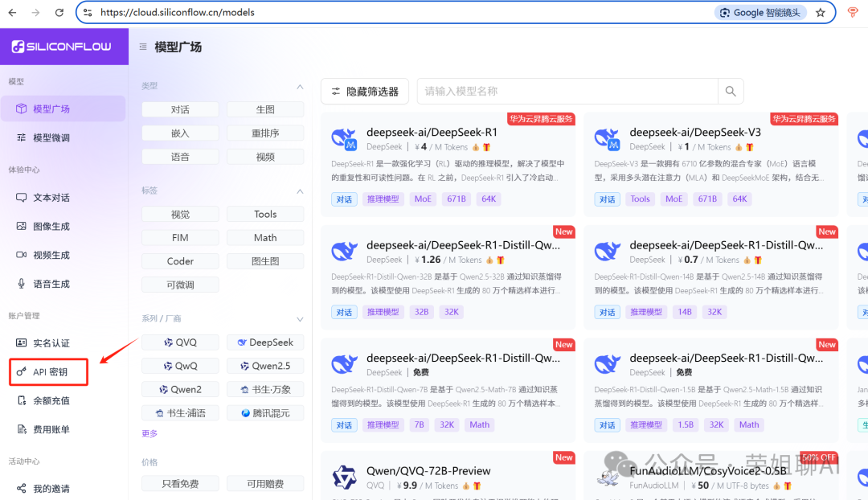Filter by QwQ series
Screen dimensions: 868x500
[x=181, y=366]
